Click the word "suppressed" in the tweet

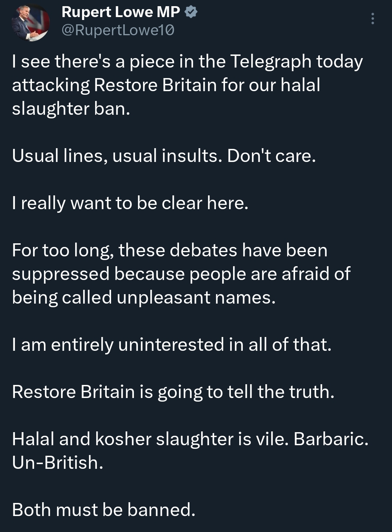61,274
